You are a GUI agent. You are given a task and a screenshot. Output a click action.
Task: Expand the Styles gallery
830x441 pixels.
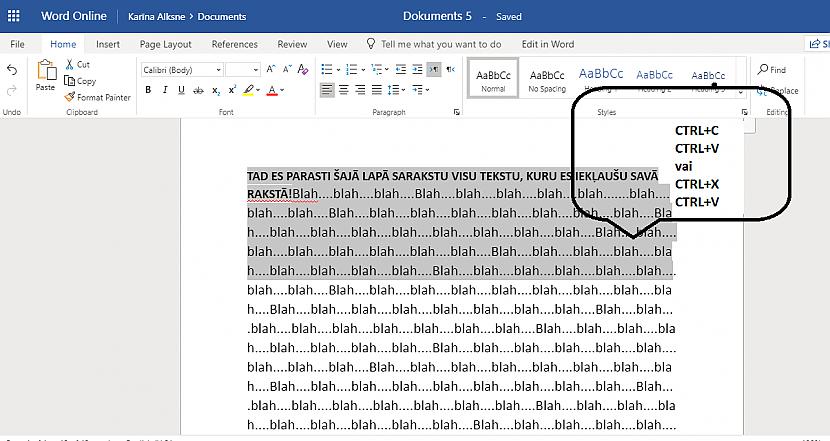point(741,92)
